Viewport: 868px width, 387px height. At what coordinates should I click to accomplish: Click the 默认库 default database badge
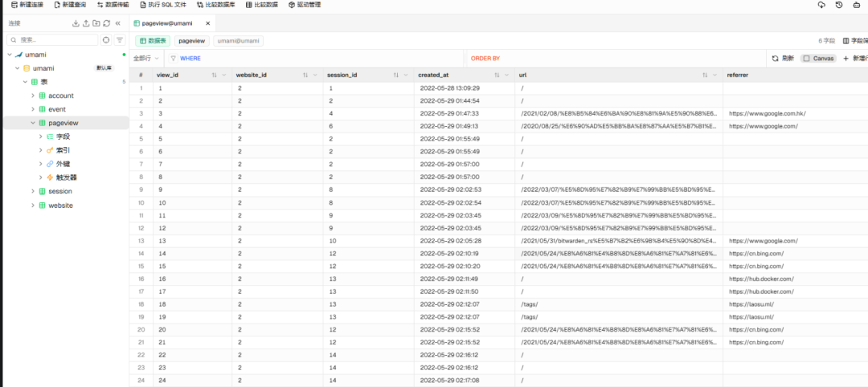click(104, 68)
